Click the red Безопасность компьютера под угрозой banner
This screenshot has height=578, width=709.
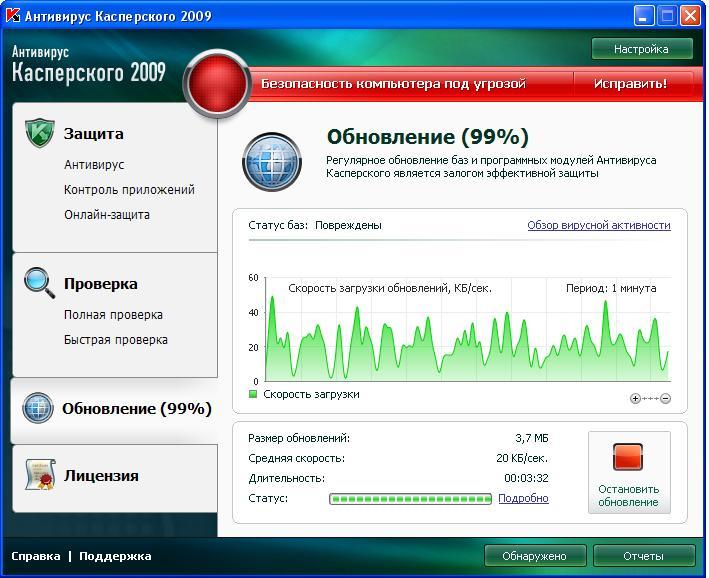393,84
